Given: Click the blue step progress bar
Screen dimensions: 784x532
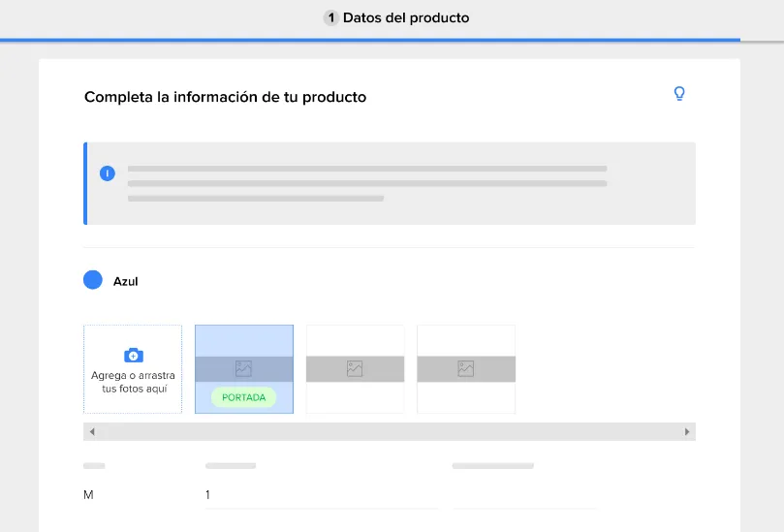Looking at the screenshot, I should 370,40.
